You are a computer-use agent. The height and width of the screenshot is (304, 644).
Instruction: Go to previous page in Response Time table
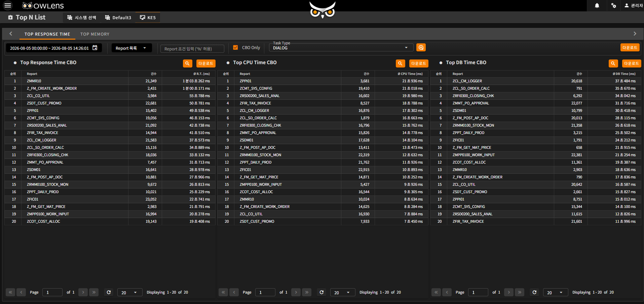[x=21, y=292]
